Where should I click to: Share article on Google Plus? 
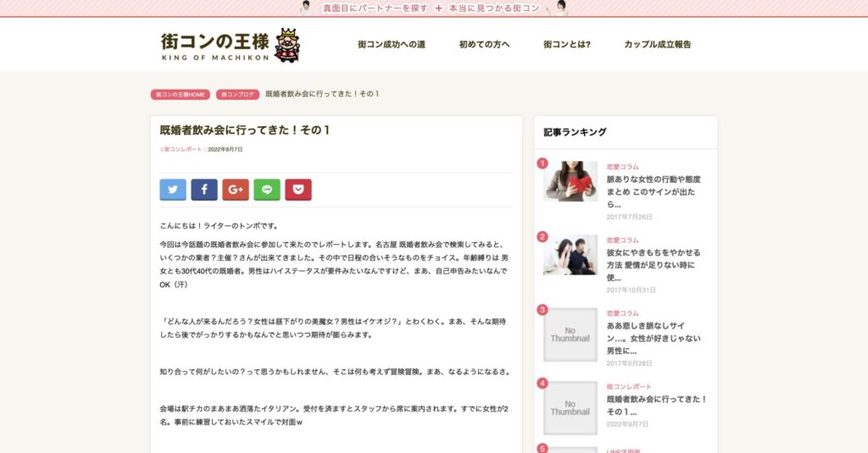pos(236,190)
